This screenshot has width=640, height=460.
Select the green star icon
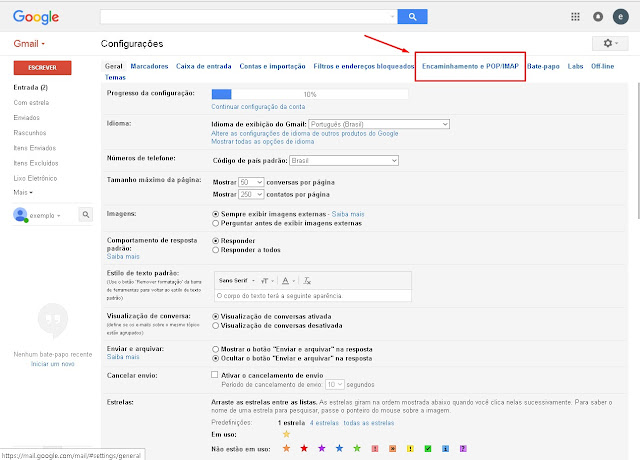pyautogui.click(x=357, y=449)
